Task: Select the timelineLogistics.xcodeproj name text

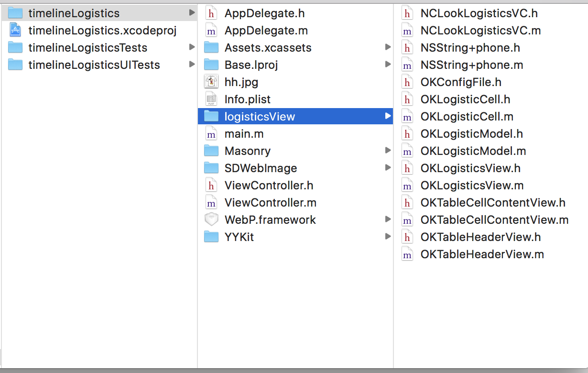Action: click(103, 31)
